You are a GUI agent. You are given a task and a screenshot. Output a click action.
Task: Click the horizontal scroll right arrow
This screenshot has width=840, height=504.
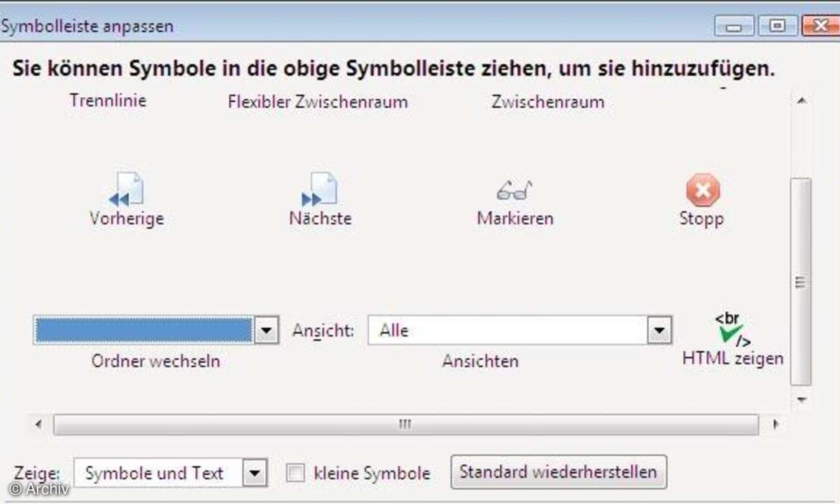775,424
